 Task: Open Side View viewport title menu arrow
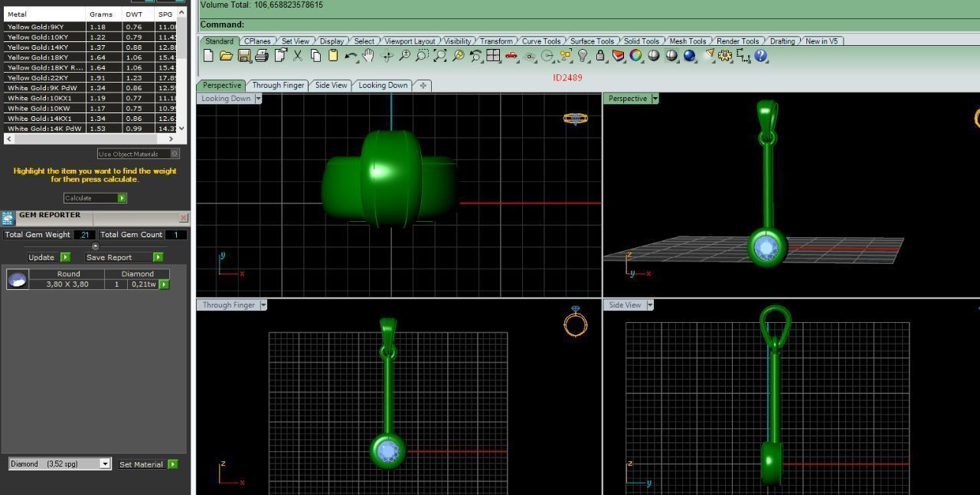[650, 305]
